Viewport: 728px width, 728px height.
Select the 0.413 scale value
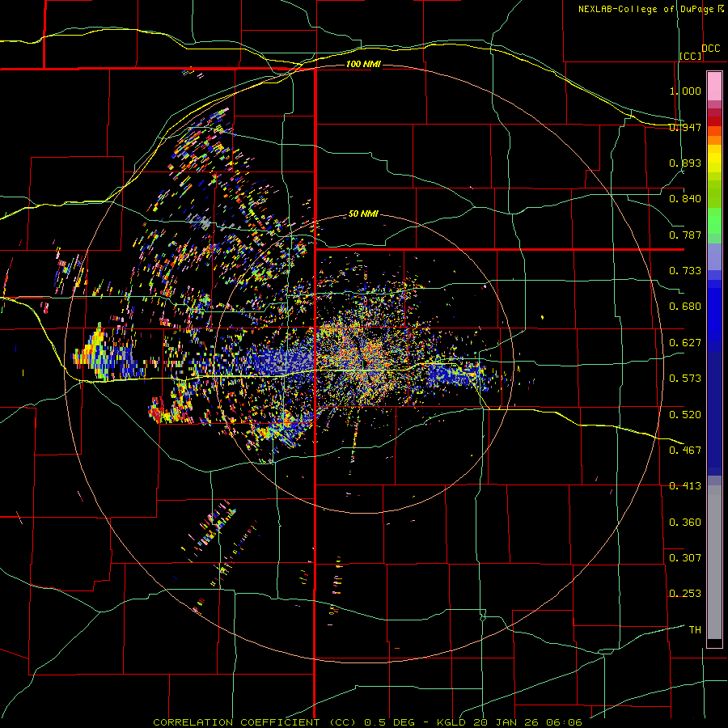(685, 486)
